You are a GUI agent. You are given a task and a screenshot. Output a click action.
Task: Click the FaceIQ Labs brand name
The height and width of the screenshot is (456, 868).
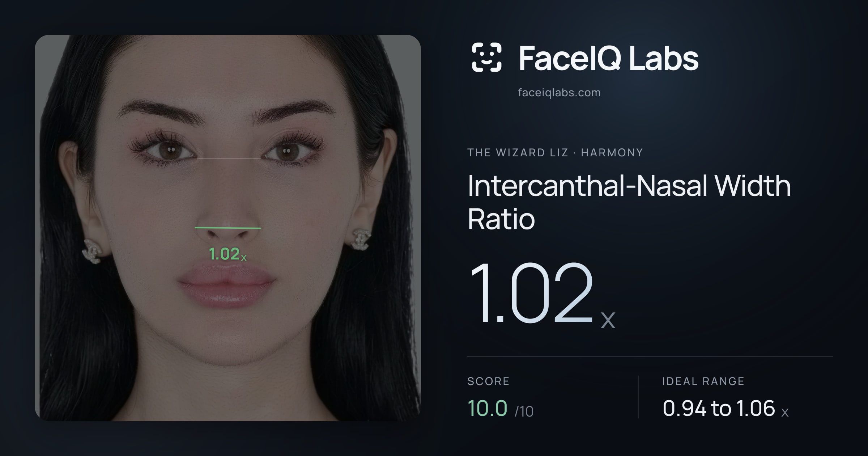(608, 58)
